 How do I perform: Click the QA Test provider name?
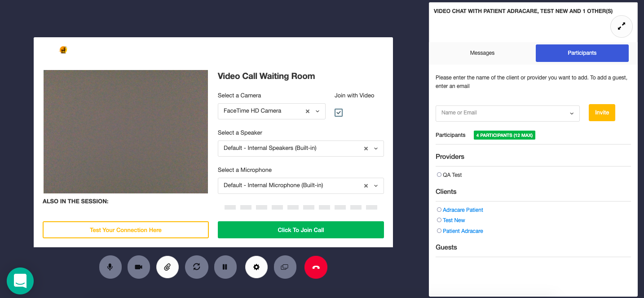452,175
